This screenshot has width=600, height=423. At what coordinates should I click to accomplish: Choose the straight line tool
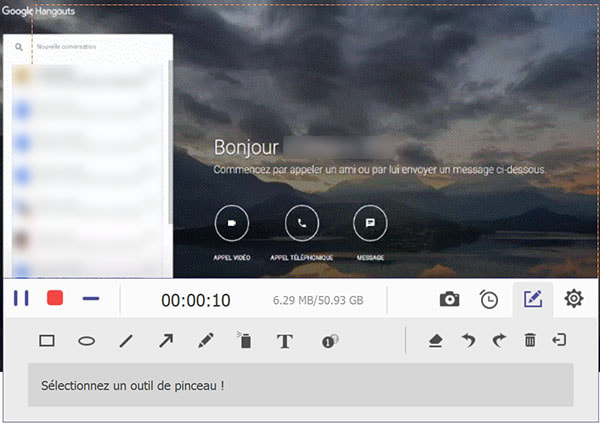point(126,341)
